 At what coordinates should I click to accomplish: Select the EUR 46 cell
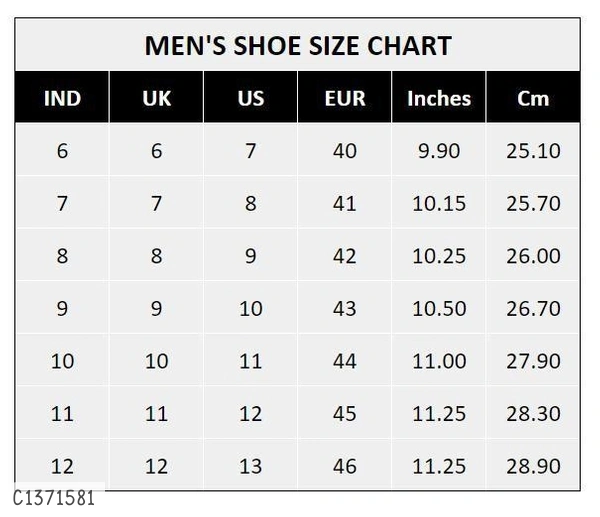345,466
